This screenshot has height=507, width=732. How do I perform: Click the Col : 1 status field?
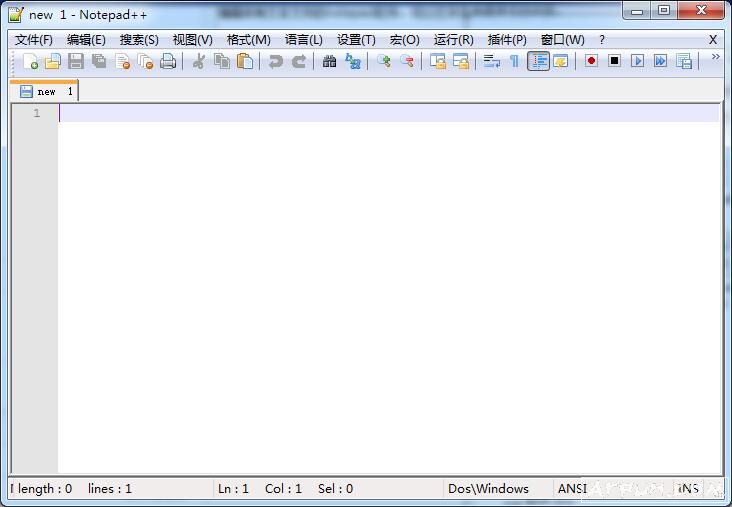283,489
